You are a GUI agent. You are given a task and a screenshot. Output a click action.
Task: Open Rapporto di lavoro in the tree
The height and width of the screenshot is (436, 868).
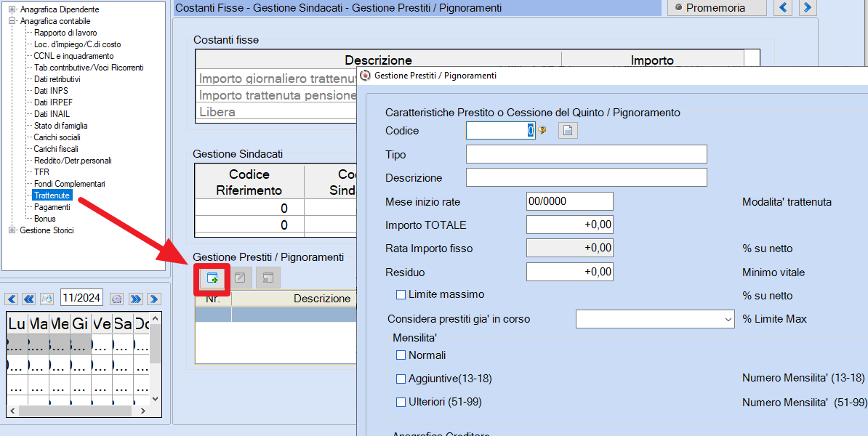65,33
